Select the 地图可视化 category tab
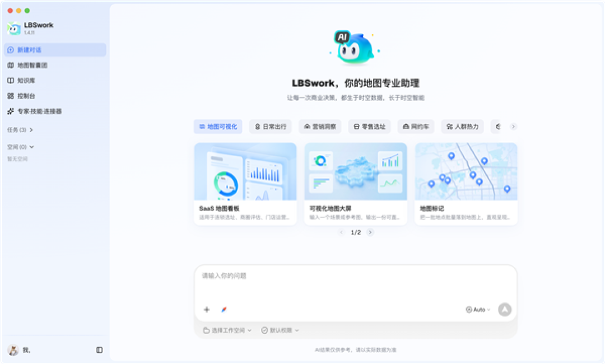 [218, 127]
